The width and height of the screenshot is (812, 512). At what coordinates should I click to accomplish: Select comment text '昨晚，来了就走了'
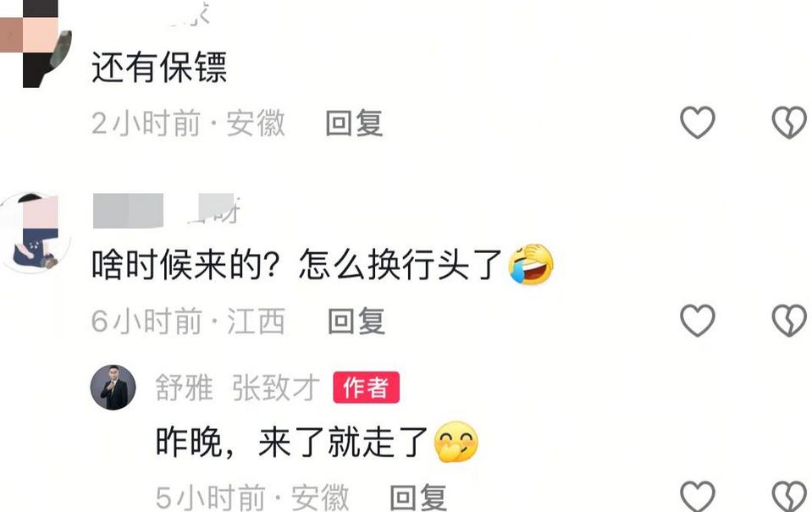click(291, 442)
